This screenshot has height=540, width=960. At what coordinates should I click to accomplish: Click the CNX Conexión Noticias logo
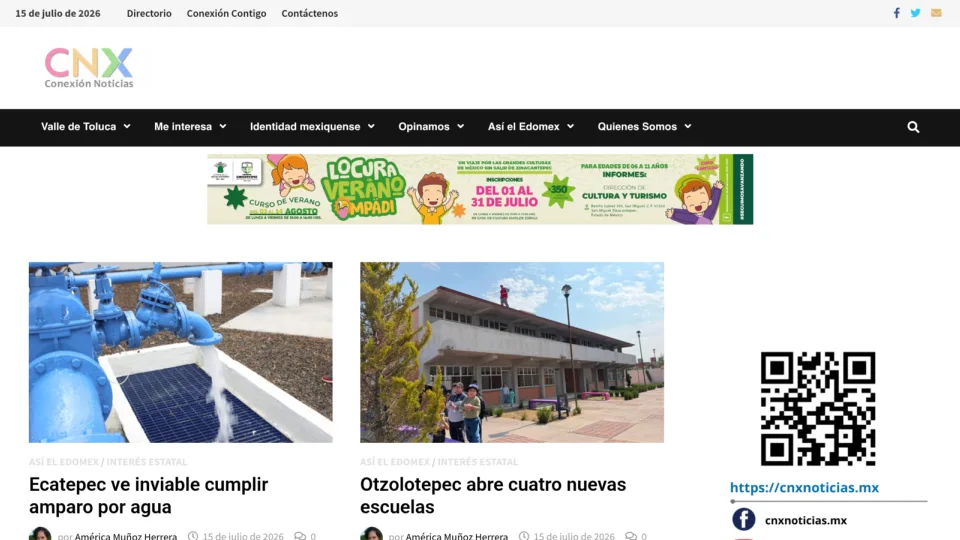pyautogui.click(x=89, y=67)
